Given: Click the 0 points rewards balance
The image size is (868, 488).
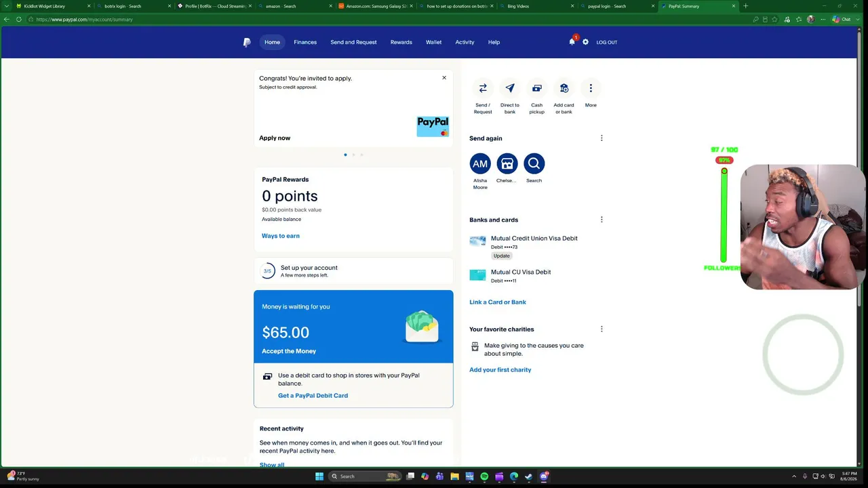Looking at the screenshot, I should point(290,196).
